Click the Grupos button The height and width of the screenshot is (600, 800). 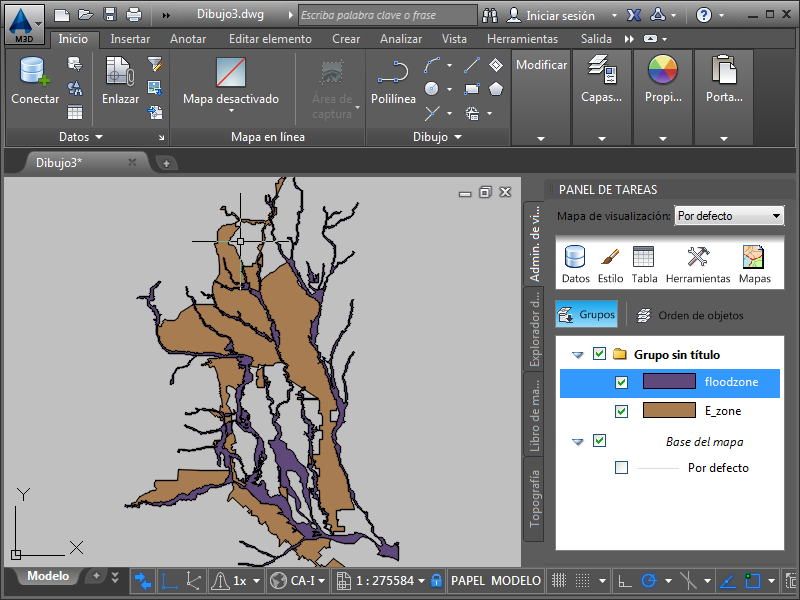587,314
